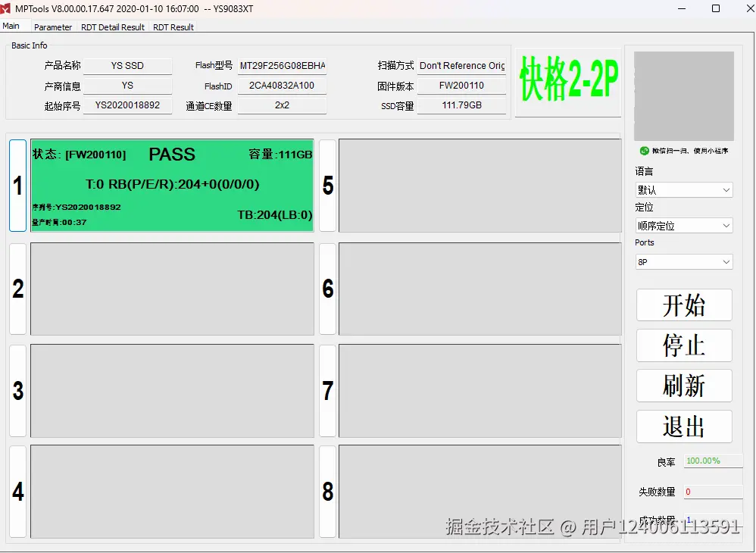Image resolution: width=756 pixels, height=553 pixels.
Task: Click the MPTools app icon in title bar
Action: point(6,8)
